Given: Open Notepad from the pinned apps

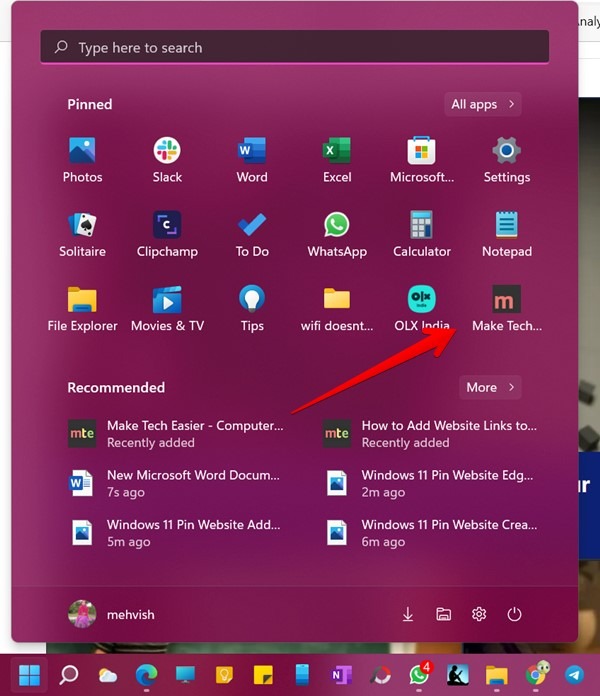Looking at the screenshot, I should tap(506, 234).
